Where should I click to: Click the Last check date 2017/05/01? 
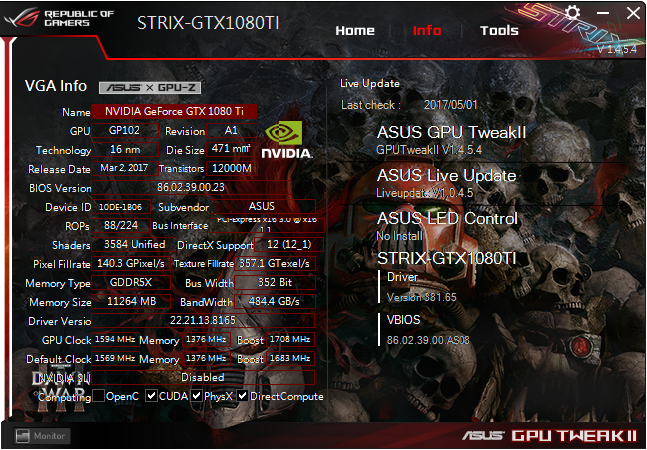pyautogui.click(x=451, y=105)
